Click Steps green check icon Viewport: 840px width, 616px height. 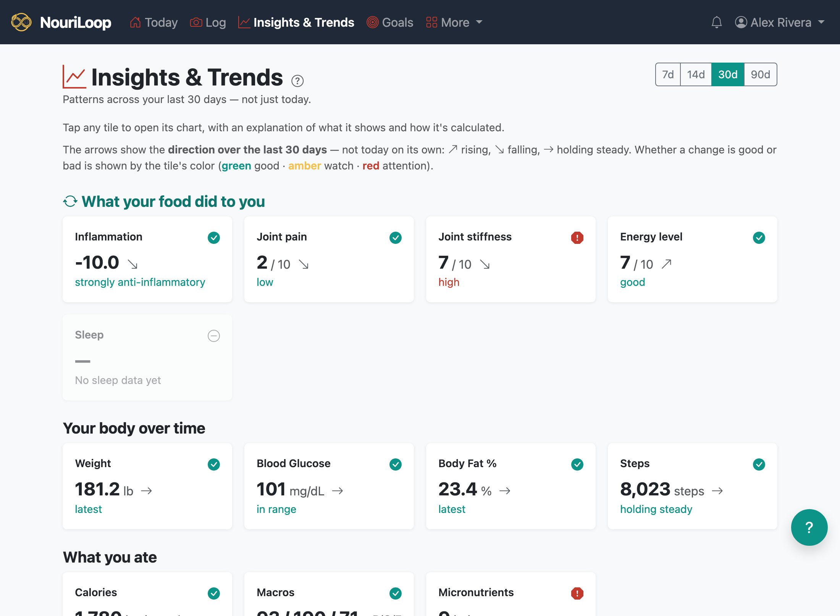[759, 464]
